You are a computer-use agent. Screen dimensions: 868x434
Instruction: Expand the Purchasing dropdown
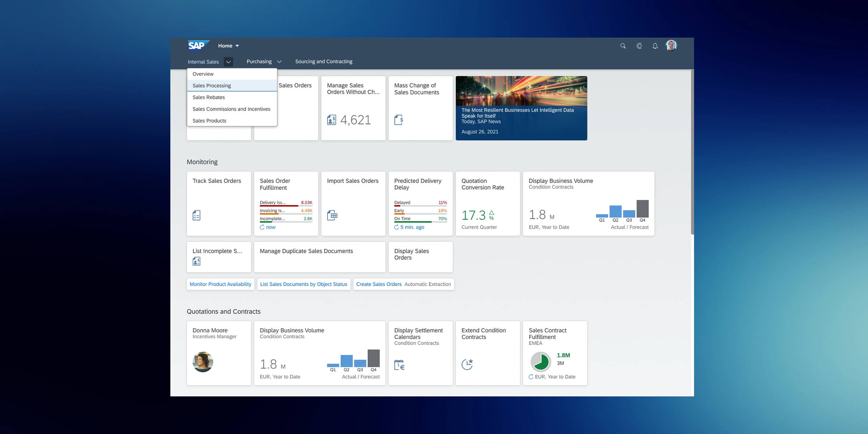[279, 61]
